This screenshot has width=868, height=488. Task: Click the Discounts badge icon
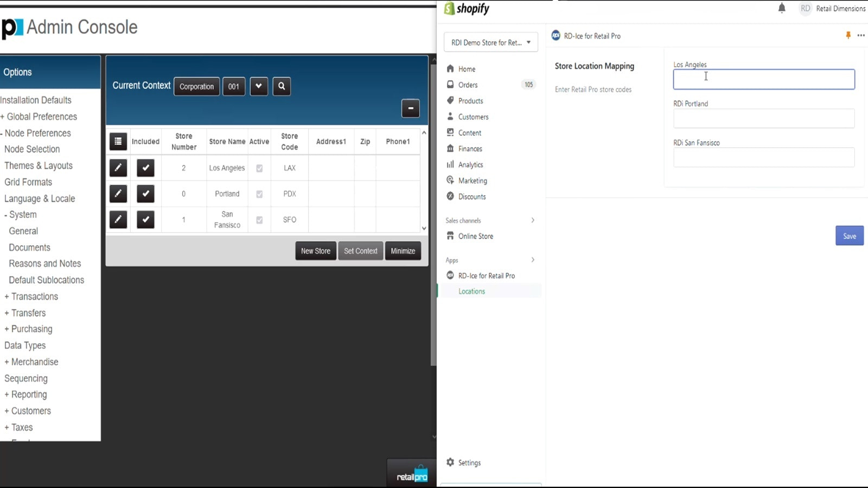[450, 196]
